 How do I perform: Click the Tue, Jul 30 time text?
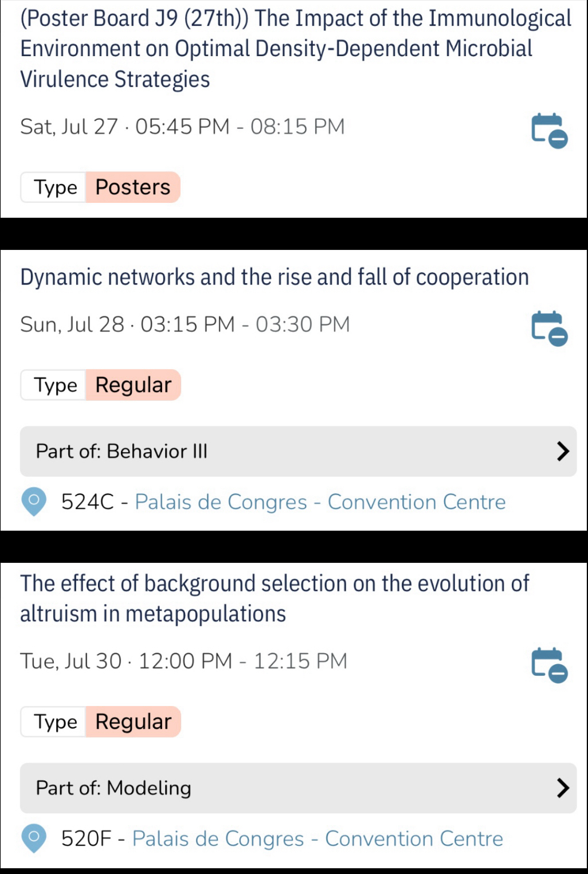(x=183, y=661)
